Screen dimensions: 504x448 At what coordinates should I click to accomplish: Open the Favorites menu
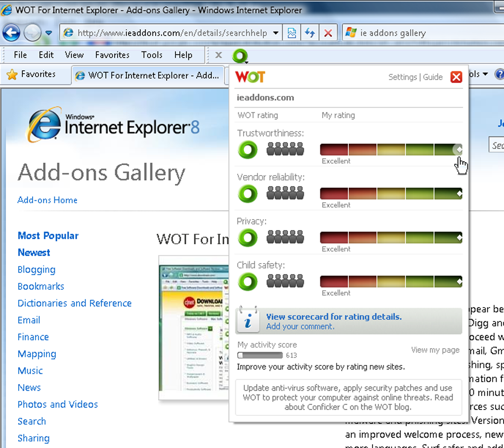112,55
